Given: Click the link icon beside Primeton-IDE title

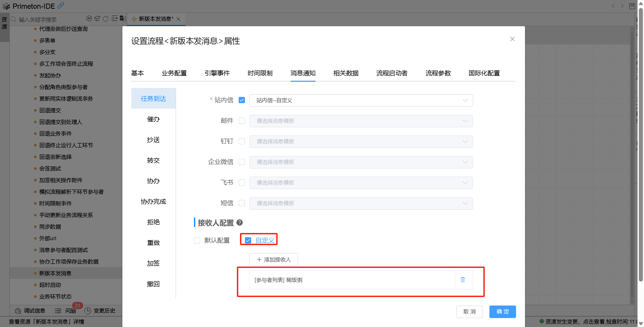Looking at the screenshot, I should tap(61, 5).
